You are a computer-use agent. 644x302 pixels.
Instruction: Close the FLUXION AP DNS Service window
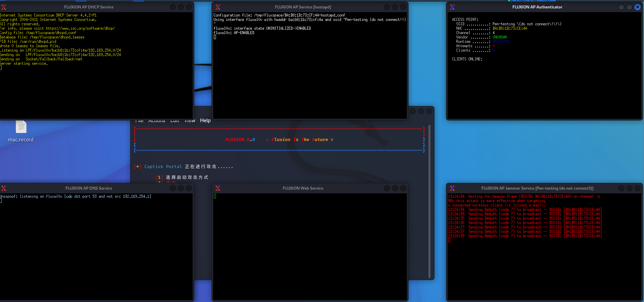(189, 188)
